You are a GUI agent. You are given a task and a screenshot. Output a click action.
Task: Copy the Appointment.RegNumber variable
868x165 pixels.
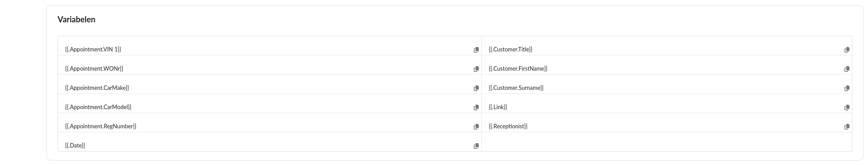[476, 127]
